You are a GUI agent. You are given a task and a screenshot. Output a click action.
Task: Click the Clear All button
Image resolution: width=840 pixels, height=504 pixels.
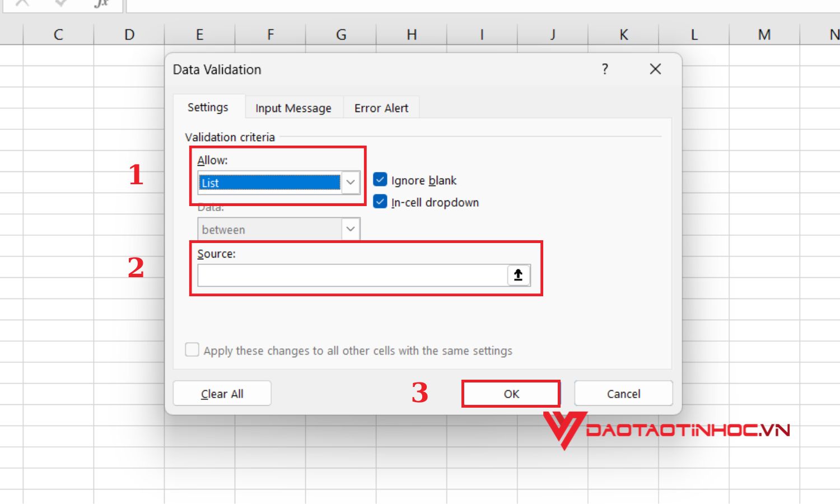(222, 393)
